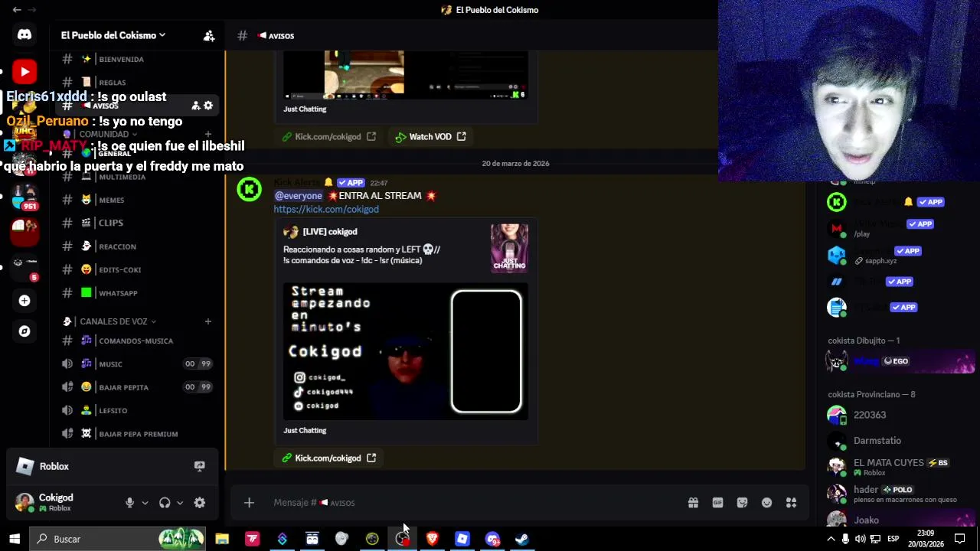Open [LIVE] cokigod embed title
Screen dimensions: 980x551
click(x=329, y=231)
